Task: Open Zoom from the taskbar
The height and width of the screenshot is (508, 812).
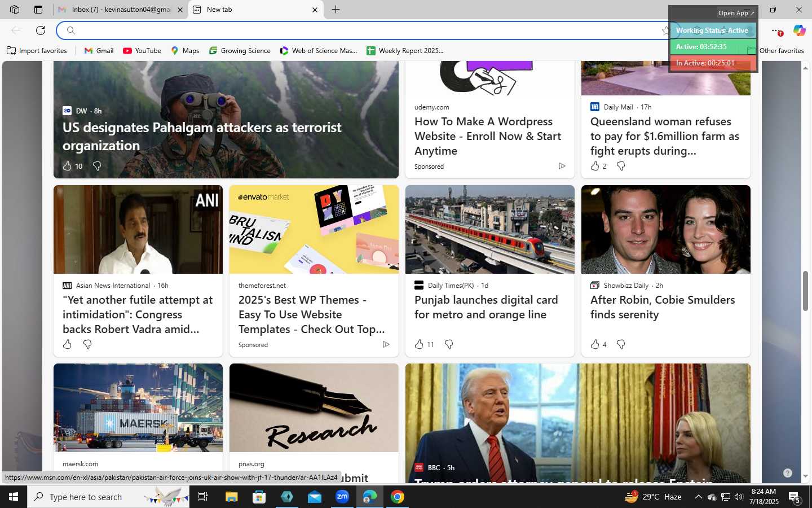Action: point(342,497)
